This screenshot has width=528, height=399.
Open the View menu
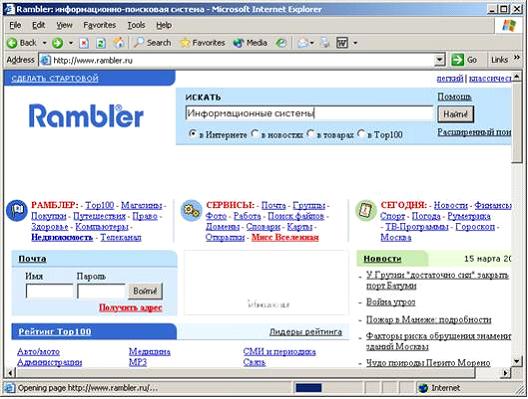[x=64, y=25]
